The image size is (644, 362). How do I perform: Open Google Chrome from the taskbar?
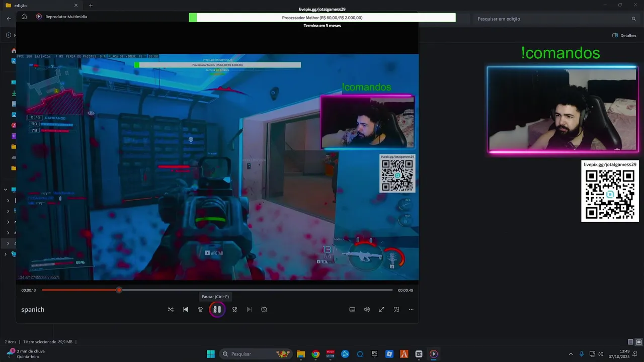(x=315, y=354)
